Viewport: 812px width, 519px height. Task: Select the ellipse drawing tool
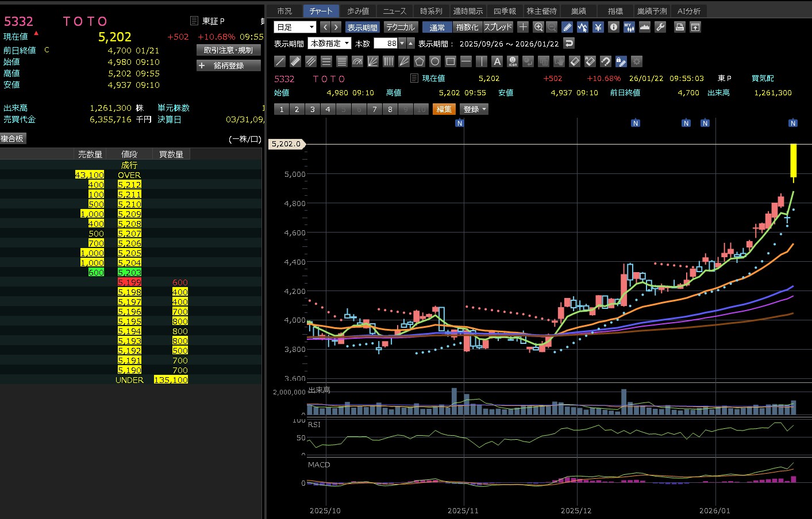click(x=435, y=61)
